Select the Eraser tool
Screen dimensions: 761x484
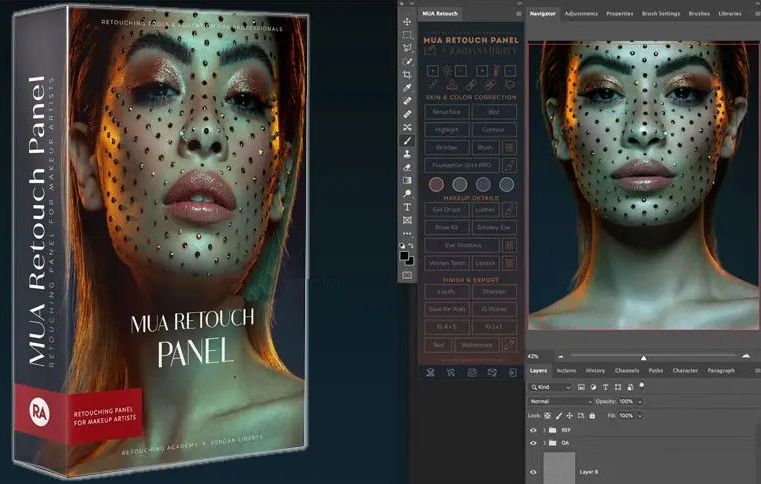click(407, 167)
